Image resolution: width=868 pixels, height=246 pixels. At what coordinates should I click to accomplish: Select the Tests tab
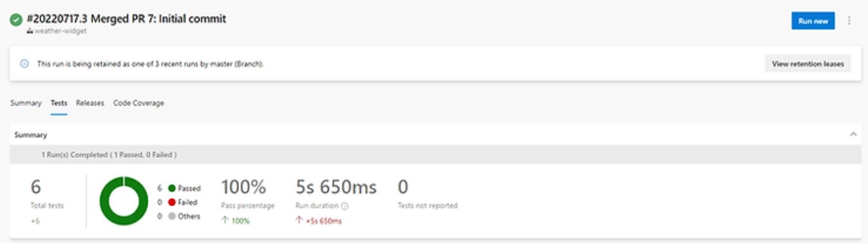[x=59, y=103]
